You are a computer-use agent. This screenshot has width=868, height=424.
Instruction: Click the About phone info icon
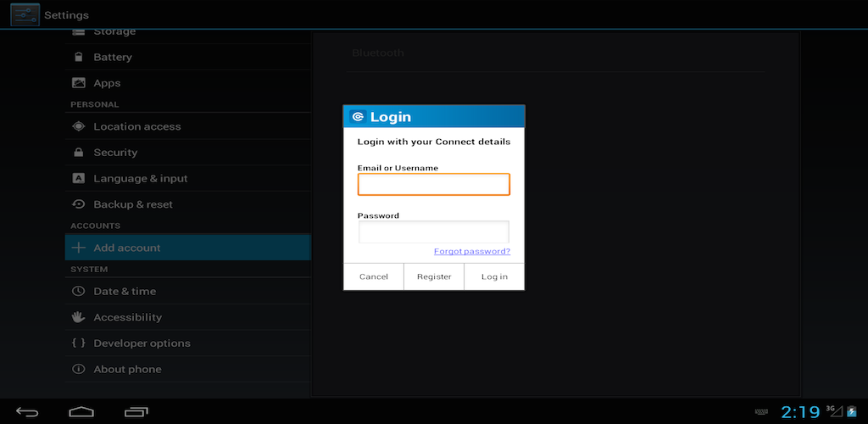(x=79, y=369)
